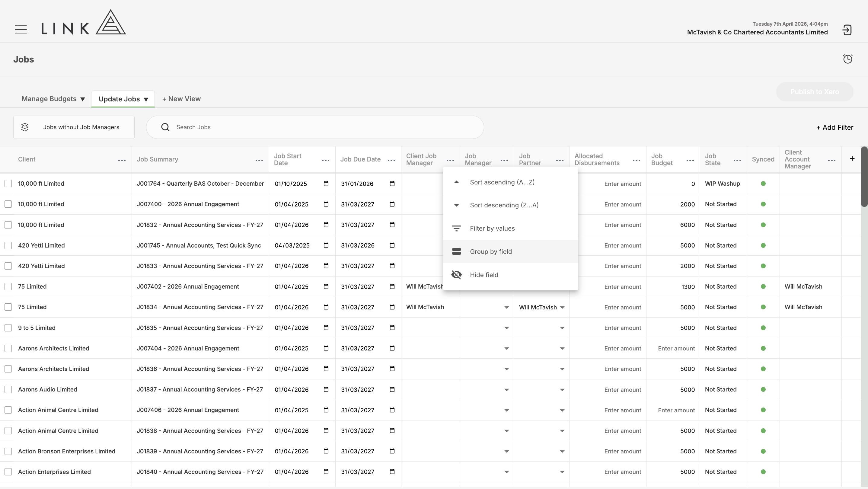Open Job Partner column options
868x489 pixels.
pos(560,160)
